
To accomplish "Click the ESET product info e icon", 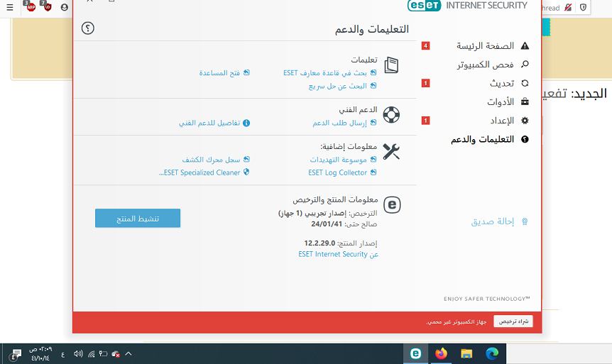I will pos(392,205).
